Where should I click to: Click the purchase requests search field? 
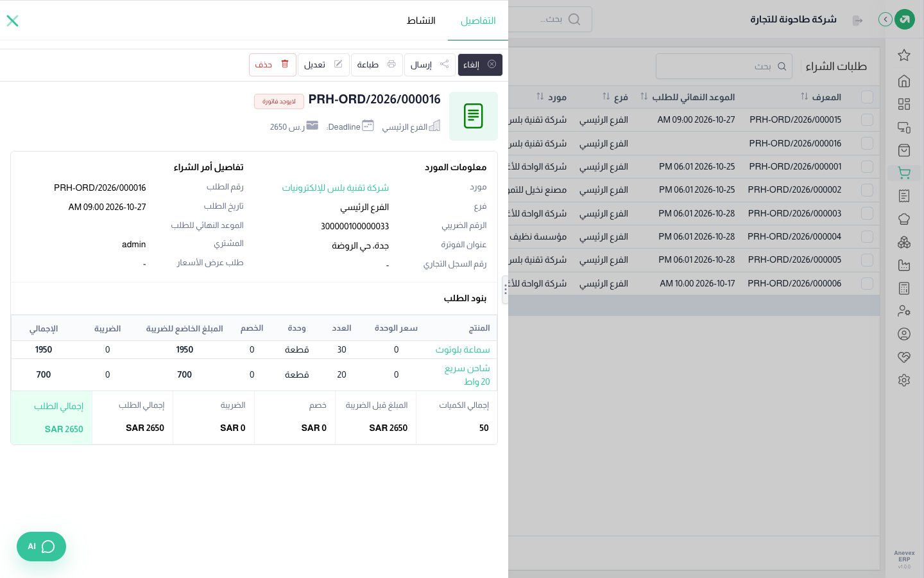pyautogui.click(x=724, y=66)
